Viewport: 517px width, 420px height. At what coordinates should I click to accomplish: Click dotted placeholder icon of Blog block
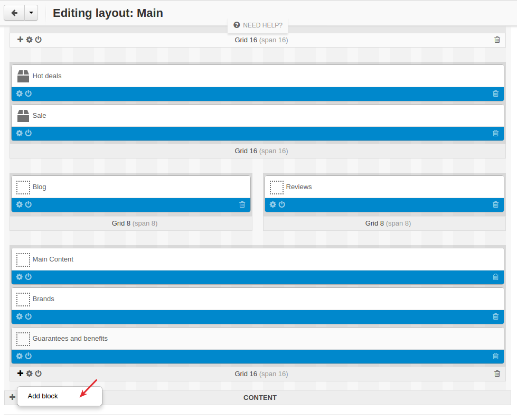click(x=23, y=187)
